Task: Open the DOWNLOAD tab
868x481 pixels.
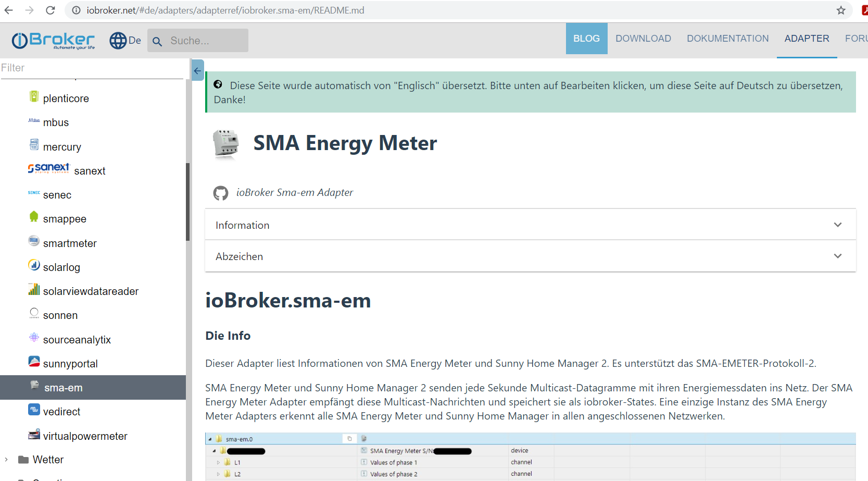Action: point(643,39)
